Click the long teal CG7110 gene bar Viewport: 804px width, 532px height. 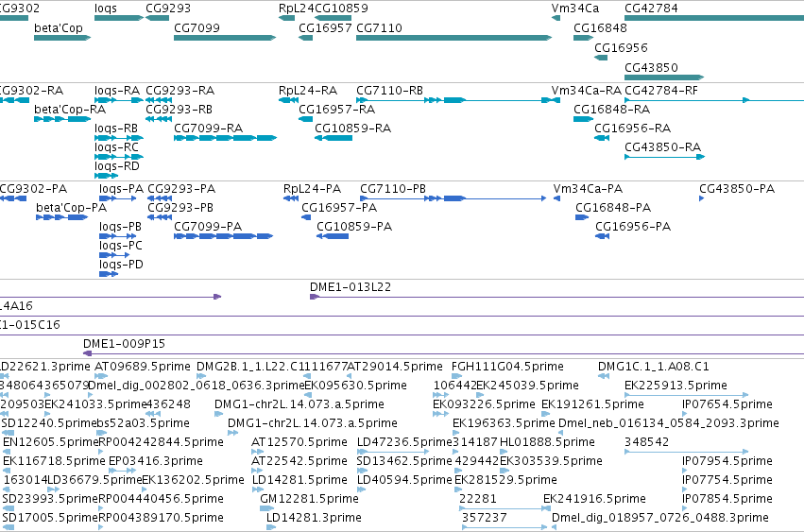click(453, 38)
